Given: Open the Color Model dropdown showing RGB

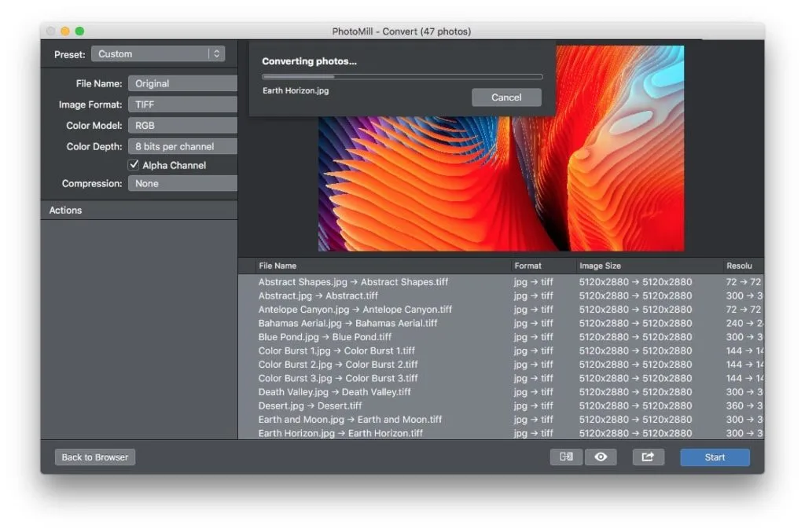Looking at the screenshot, I should coord(182,125).
